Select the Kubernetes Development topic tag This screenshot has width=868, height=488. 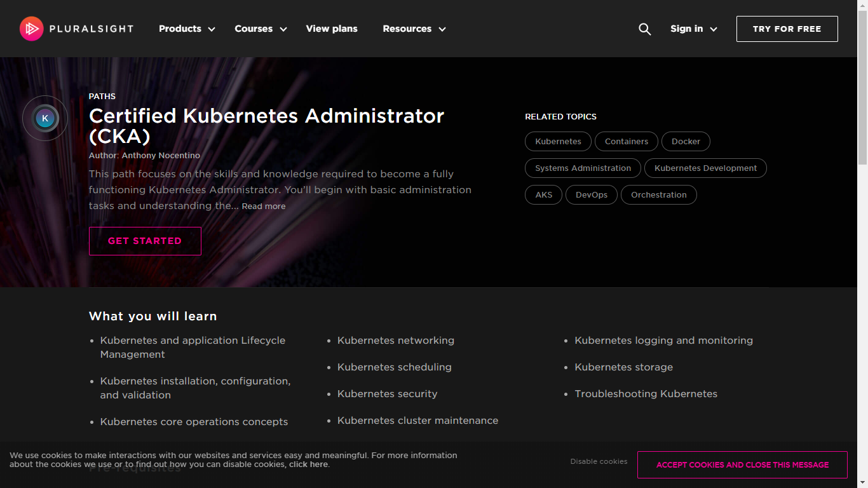pyautogui.click(x=705, y=168)
